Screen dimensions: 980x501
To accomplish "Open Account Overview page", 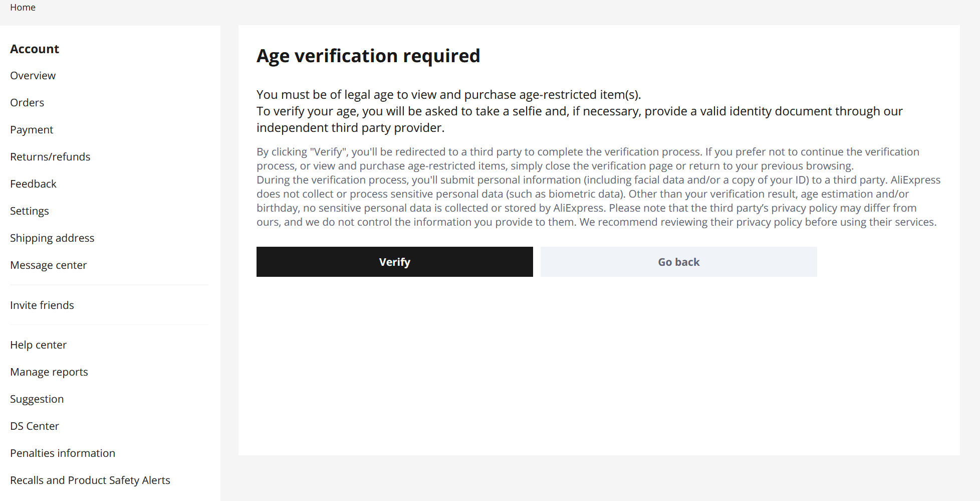I will click(33, 76).
